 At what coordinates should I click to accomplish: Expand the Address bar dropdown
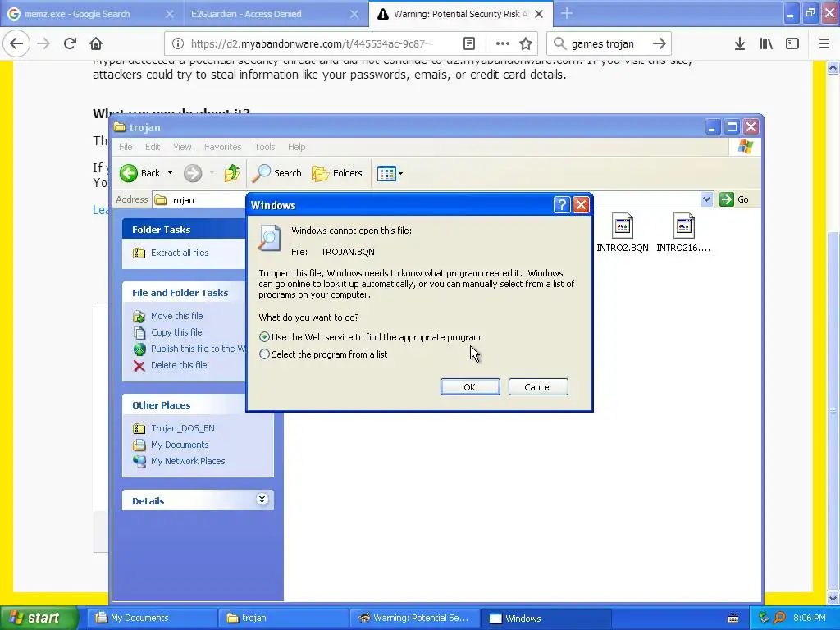pyautogui.click(x=706, y=199)
